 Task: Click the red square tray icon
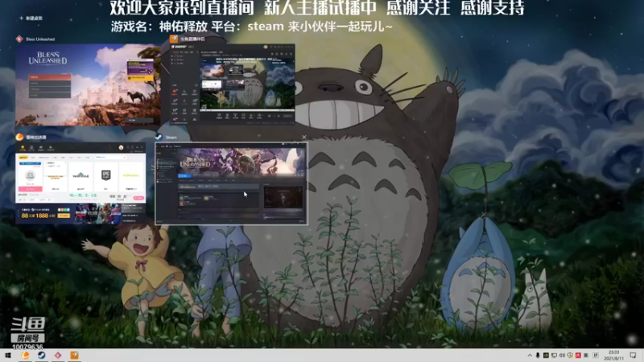tap(578, 356)
